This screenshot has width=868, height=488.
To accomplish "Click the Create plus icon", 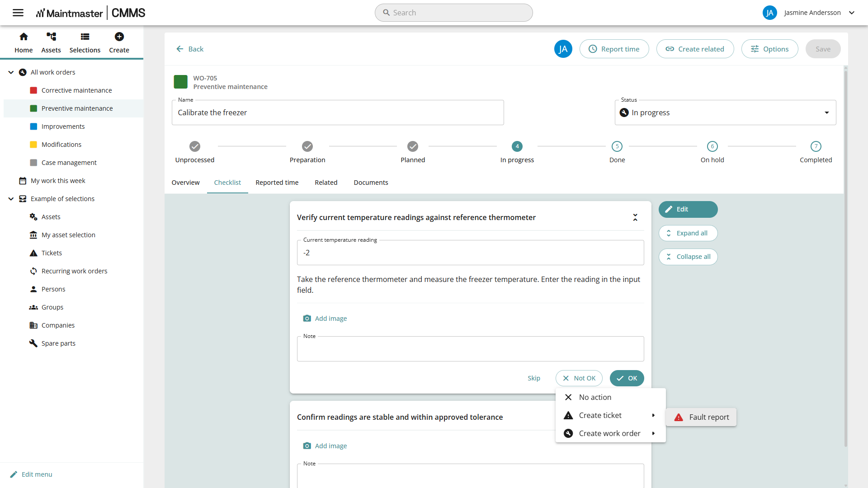I will 119,37.
